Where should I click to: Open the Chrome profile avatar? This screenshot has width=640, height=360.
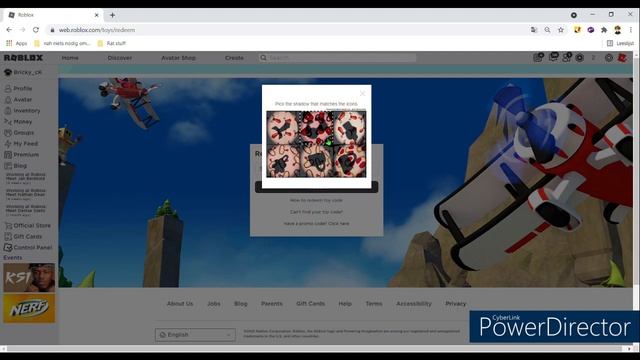[618, 30]
